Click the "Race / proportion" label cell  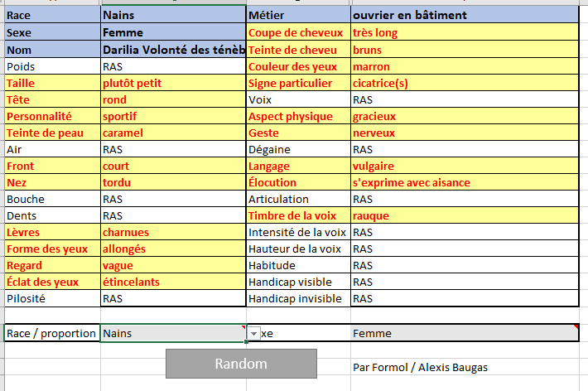(51, 333)
